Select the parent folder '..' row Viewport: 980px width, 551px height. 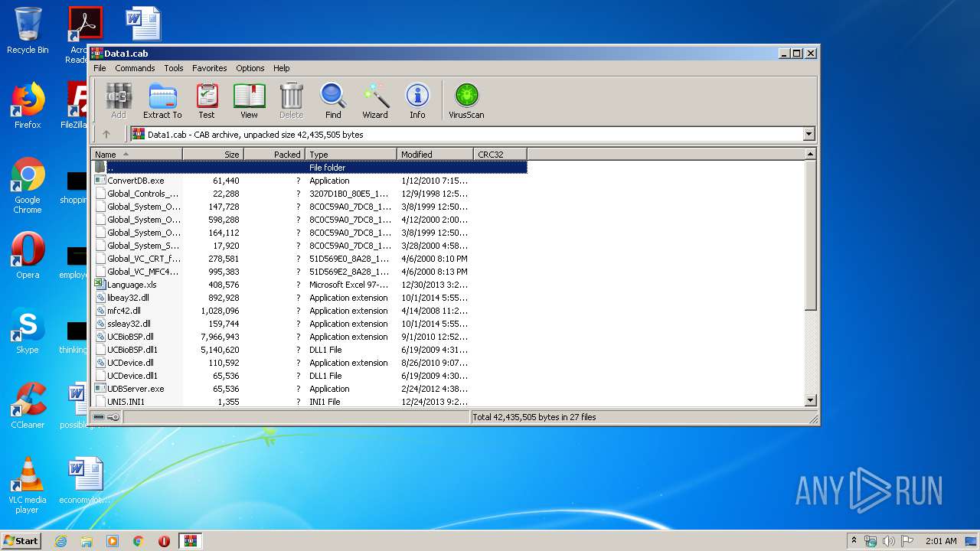tap(309, 168)
